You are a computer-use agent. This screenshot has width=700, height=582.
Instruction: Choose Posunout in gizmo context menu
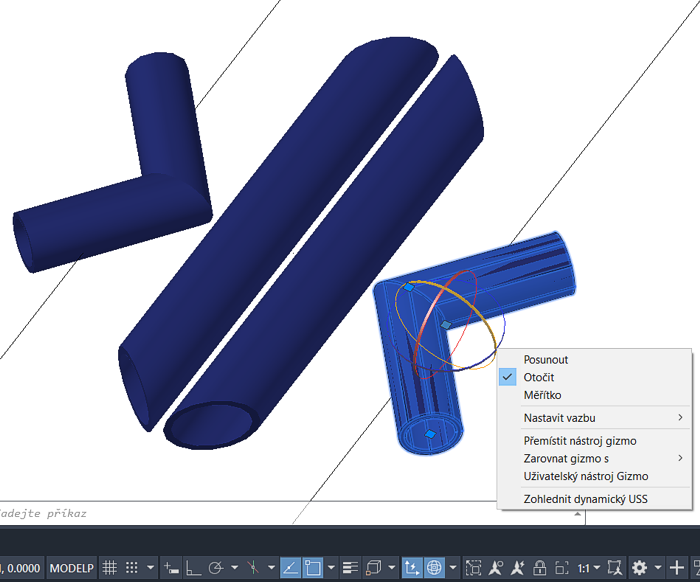(545, 359)
